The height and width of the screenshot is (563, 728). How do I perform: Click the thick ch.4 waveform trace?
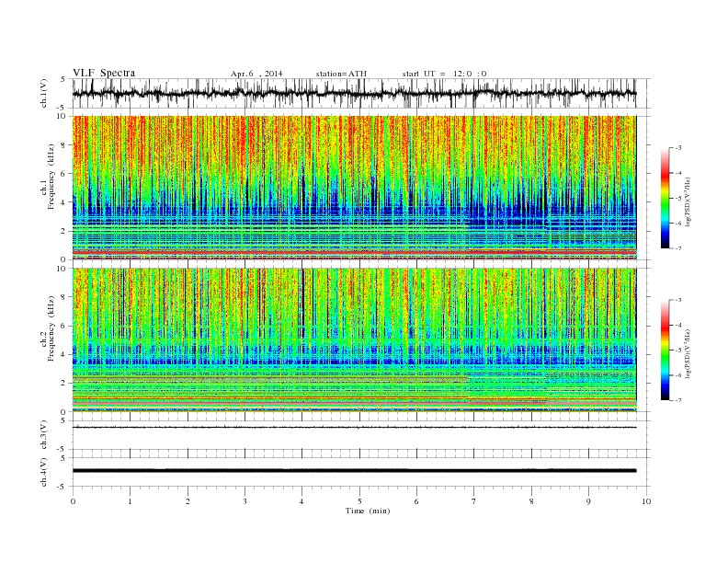click(354, 471)
